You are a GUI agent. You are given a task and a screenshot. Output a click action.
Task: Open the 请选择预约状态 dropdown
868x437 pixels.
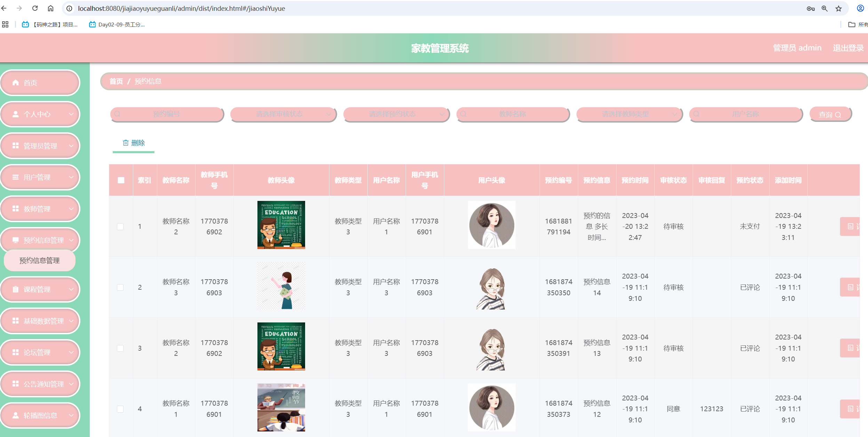point(396,114)
